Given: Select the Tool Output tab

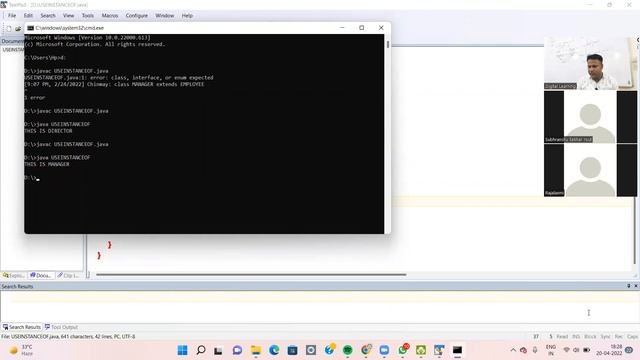Looking at the screenshot, I should tap(61, 327).
